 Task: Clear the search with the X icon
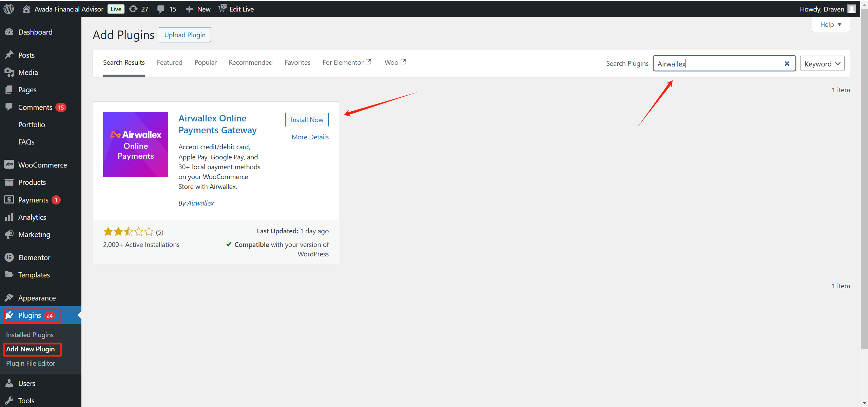pos(787,63)
